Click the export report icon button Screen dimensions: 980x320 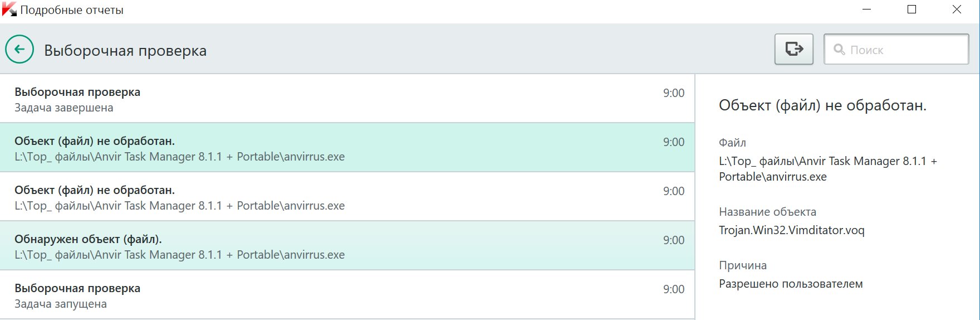tap(794, 49)
